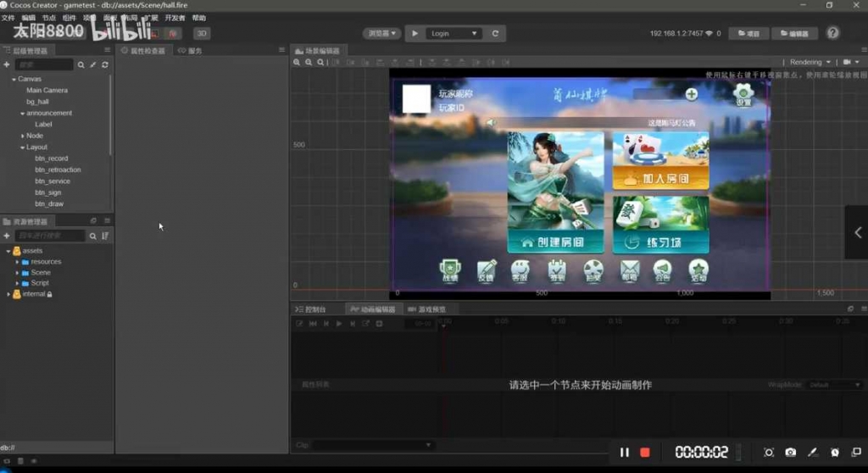Click the add asset plus icon in assets panel
The image size is (868, 473).
coord(7,236)
